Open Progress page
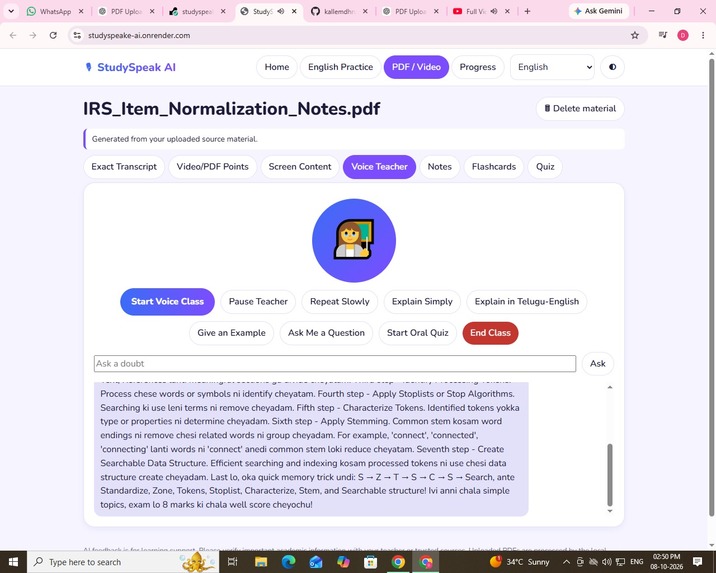 tap(478, 67)
